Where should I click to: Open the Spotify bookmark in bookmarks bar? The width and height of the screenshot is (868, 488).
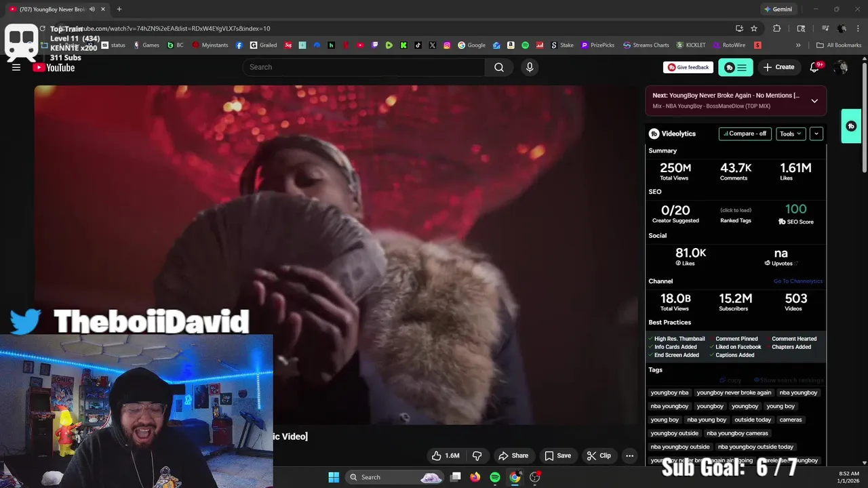point(526,45)
